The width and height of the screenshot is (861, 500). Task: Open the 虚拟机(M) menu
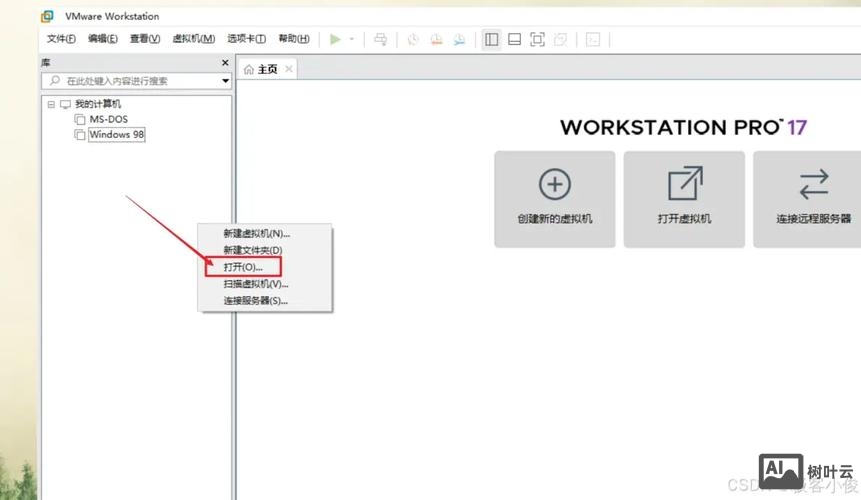tap(193, 39)
